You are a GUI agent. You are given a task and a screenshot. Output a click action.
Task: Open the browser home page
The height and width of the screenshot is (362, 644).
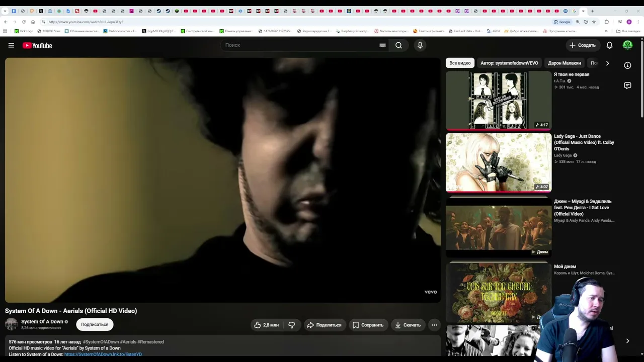pyautogui.click(x=33, y=22)
